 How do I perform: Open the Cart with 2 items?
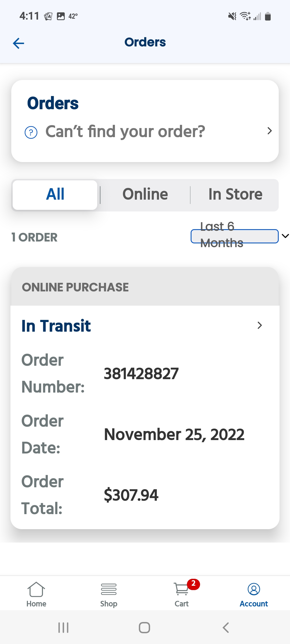point(182,589)
